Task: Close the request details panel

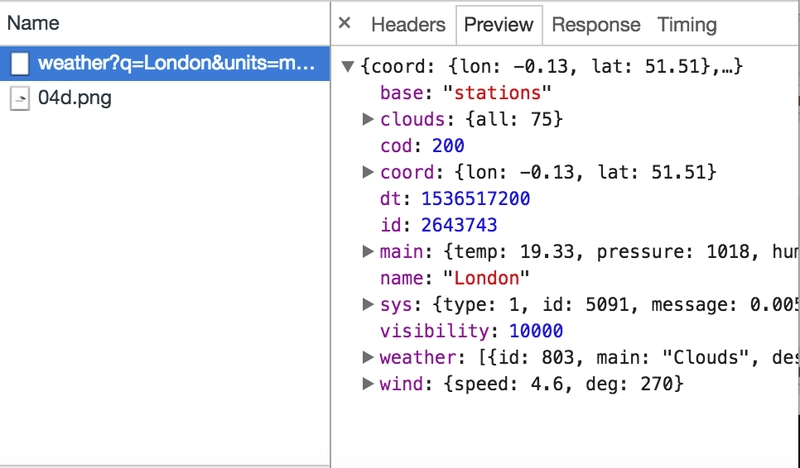Action: [x=344, y=23]
